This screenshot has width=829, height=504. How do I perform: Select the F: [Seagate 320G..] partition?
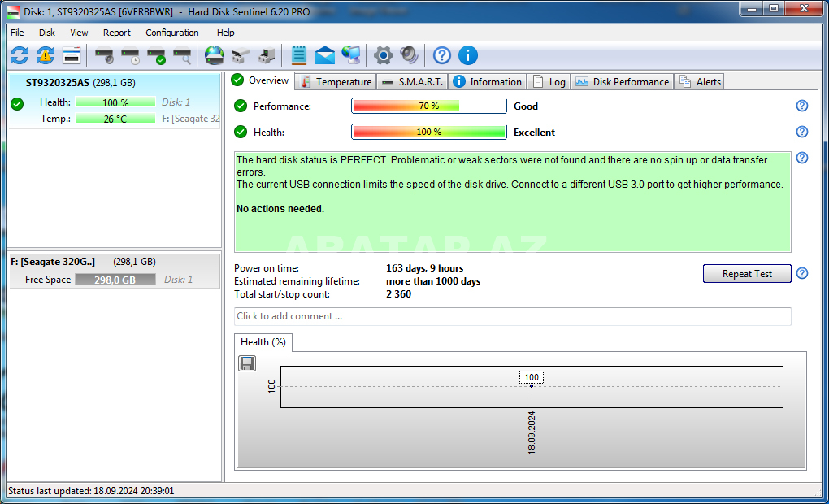115,271
